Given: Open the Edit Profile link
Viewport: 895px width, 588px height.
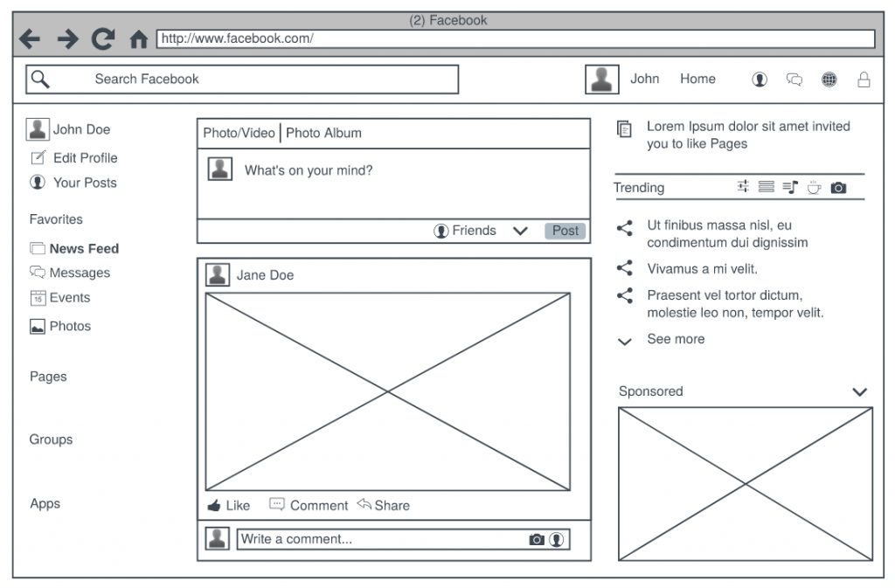Looking at the screenshot, I should 84,158.
